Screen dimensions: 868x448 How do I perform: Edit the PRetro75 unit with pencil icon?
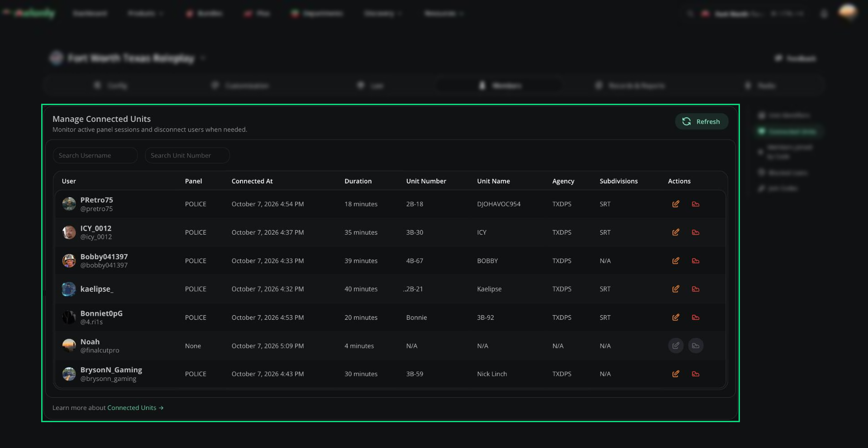coord(676,204)
